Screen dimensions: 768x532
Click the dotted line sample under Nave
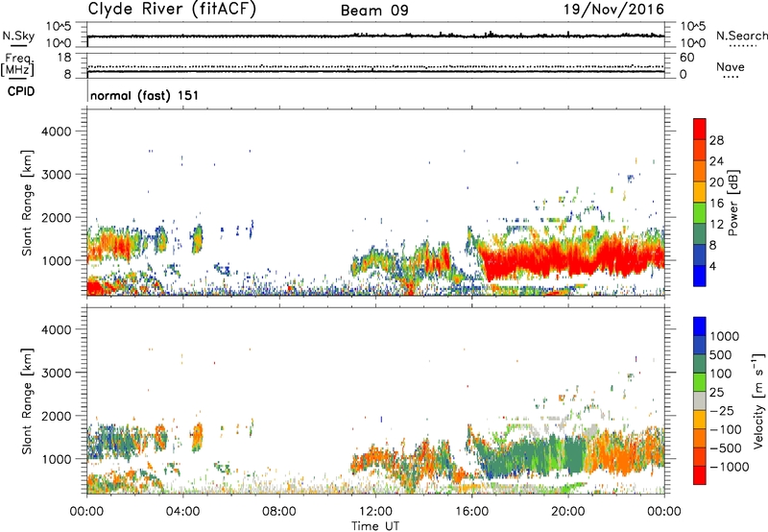(731, 77)
